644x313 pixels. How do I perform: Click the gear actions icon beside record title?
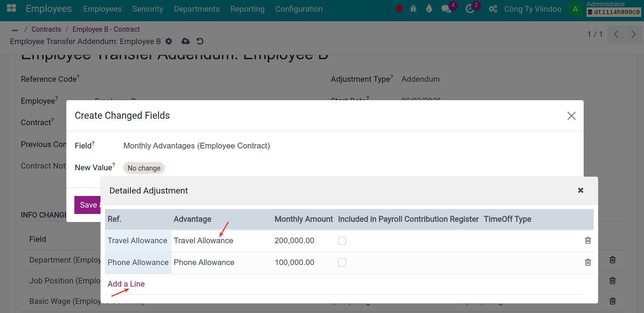pos(169,42)
